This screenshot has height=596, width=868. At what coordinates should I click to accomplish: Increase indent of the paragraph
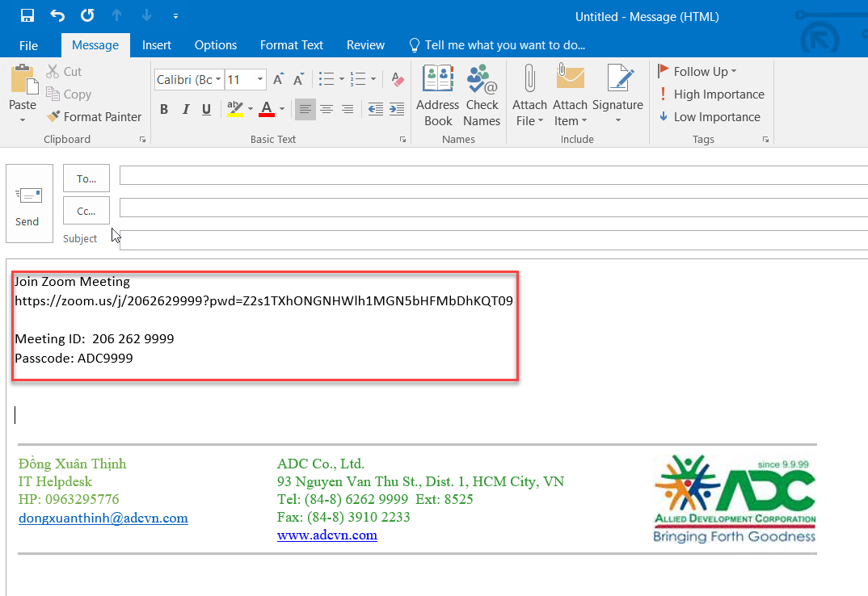click(397, 109)
